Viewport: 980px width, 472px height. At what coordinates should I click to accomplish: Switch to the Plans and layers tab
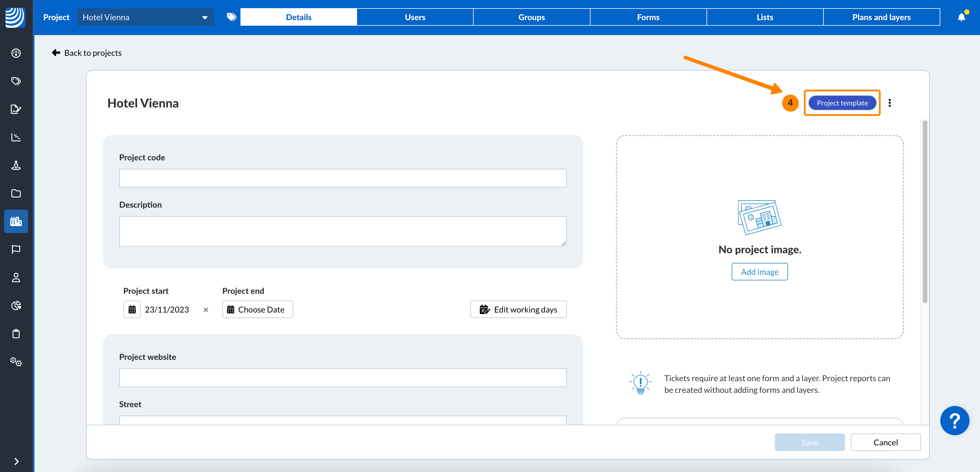pyautogui.click(x=881, y=17)
